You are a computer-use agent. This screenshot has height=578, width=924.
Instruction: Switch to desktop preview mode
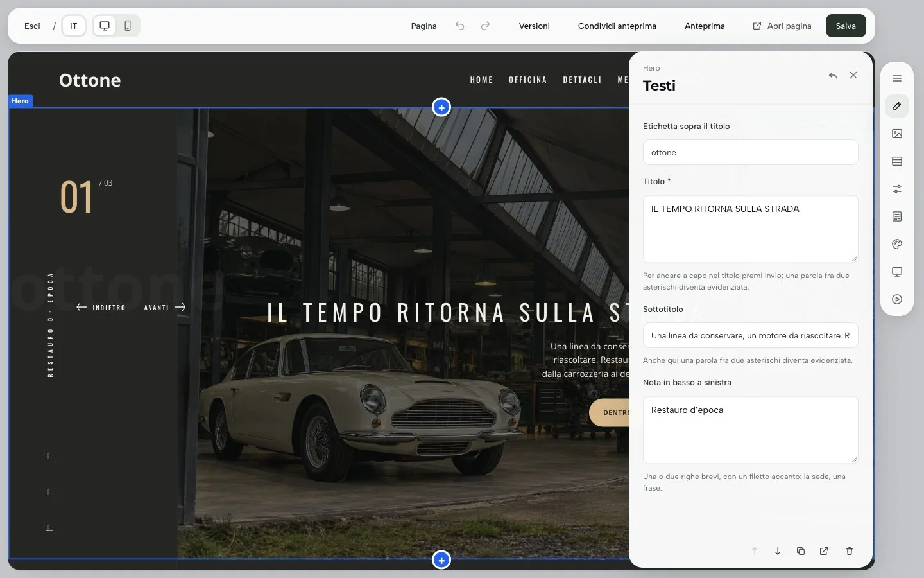pyautogui.click(x=105, y=26)
